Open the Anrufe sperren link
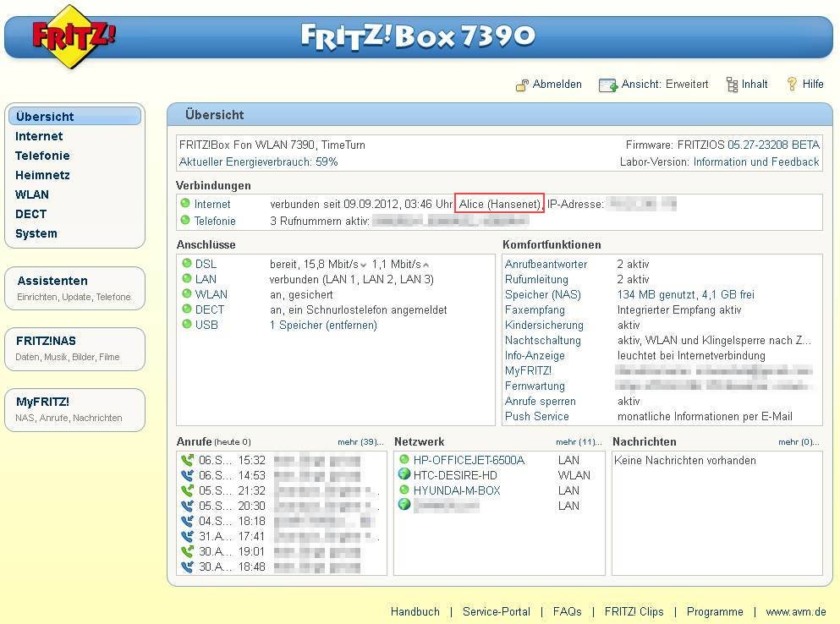 540,401
